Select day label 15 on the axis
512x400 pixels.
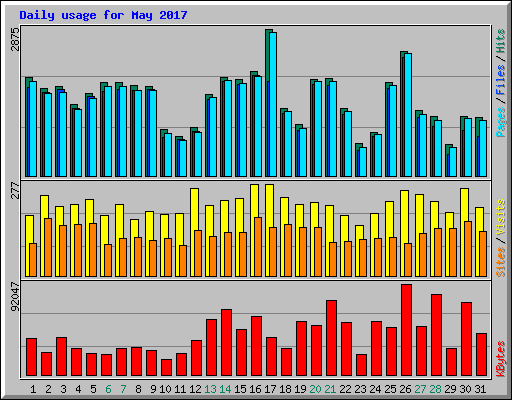pyautogui.click(x=240, y=389)
